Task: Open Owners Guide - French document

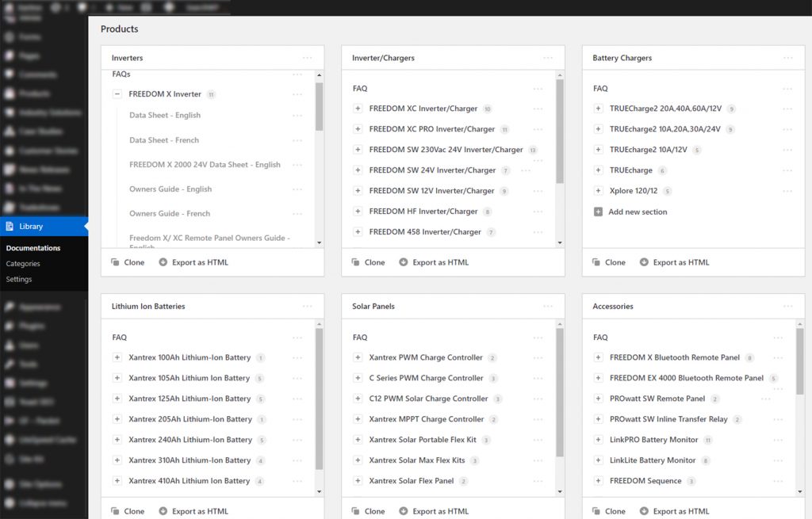Action: [170, 213]
